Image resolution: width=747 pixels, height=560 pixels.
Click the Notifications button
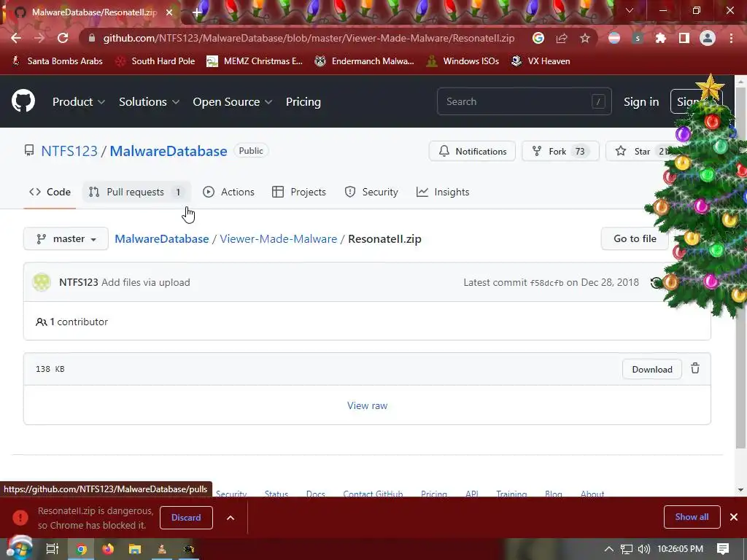point(472,151)
